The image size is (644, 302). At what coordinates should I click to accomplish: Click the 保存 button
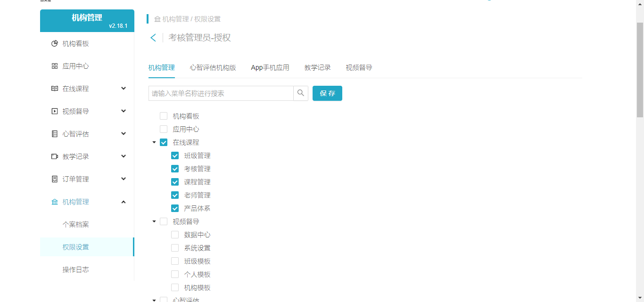(327, 93)
